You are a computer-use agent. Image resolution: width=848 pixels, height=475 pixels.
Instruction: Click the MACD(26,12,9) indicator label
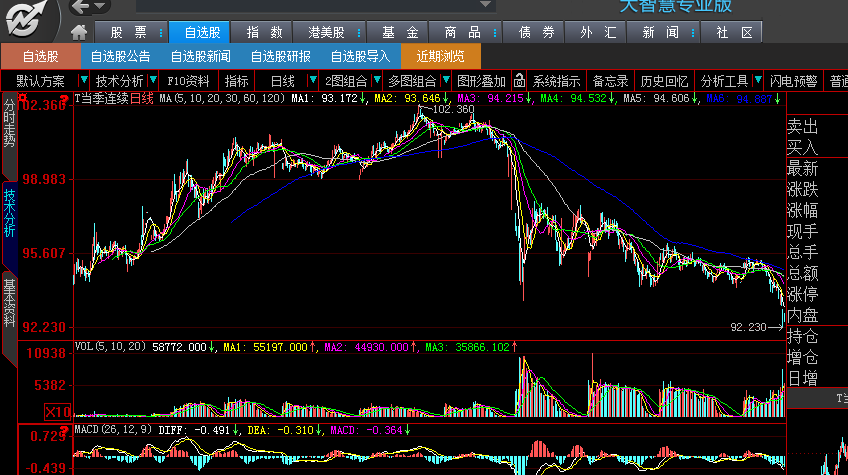(113, 430)
